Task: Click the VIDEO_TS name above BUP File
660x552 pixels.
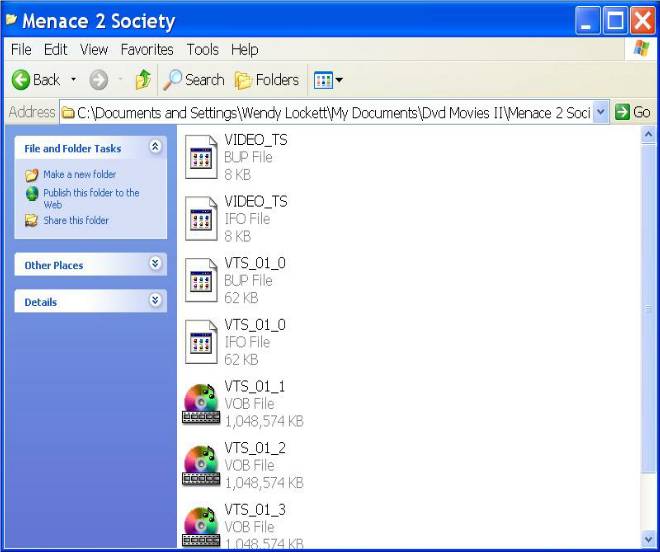Action: coord(256,139)
